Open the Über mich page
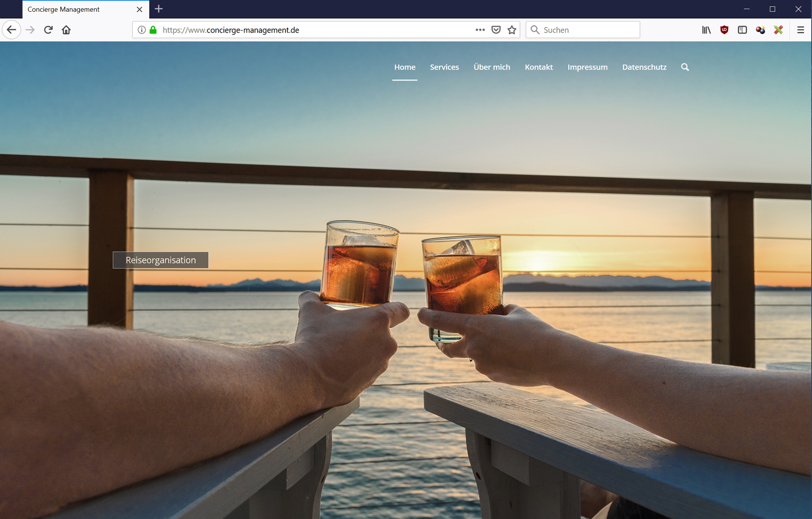Image resolution: width=812 pixels, height=519 pixels. coord(492,67)
